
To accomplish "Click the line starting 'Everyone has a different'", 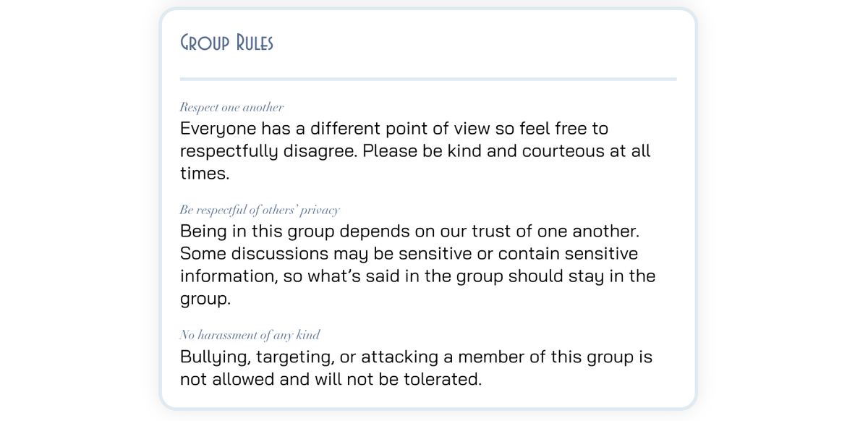I will [x=394, y=129].
